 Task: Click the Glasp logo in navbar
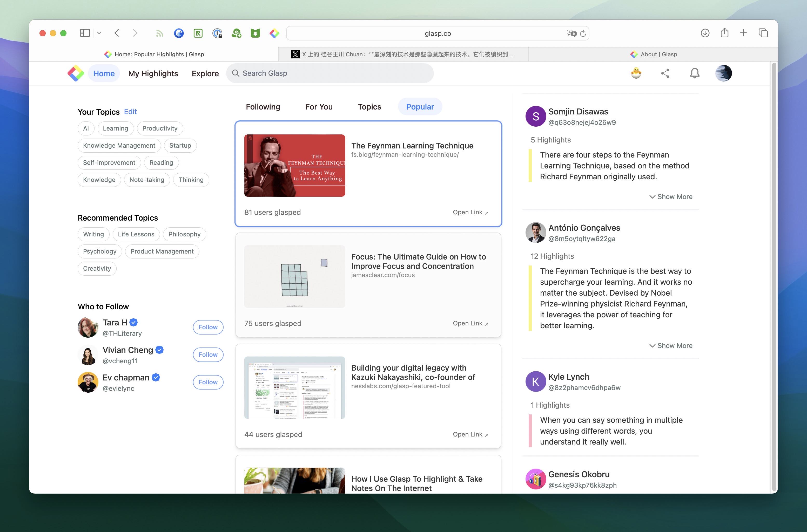(75, 73)
